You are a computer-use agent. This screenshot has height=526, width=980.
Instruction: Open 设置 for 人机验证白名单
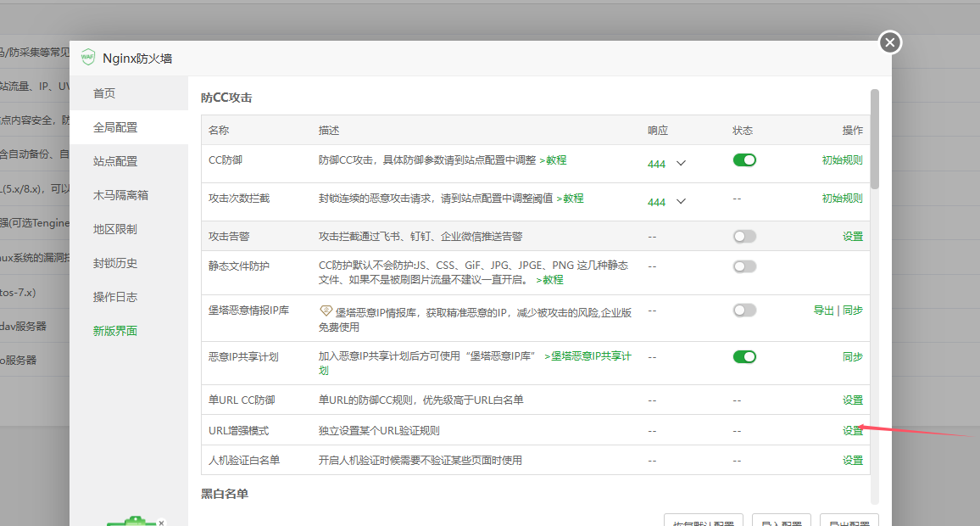point(853,461)
